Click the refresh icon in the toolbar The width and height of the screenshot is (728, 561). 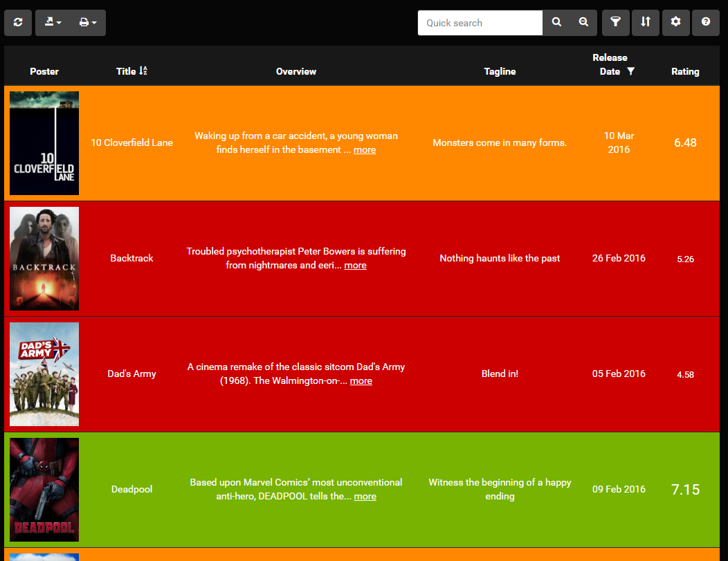pos(18,23)
